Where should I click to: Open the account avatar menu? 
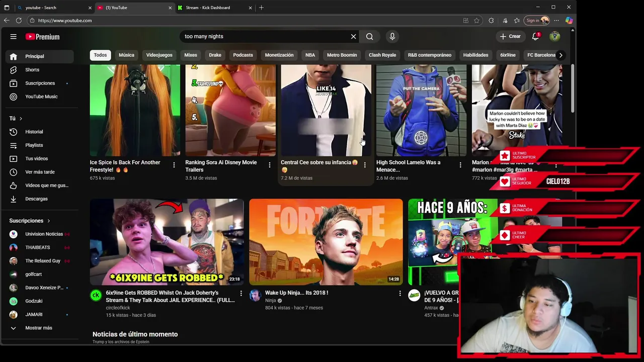[555, 36]
